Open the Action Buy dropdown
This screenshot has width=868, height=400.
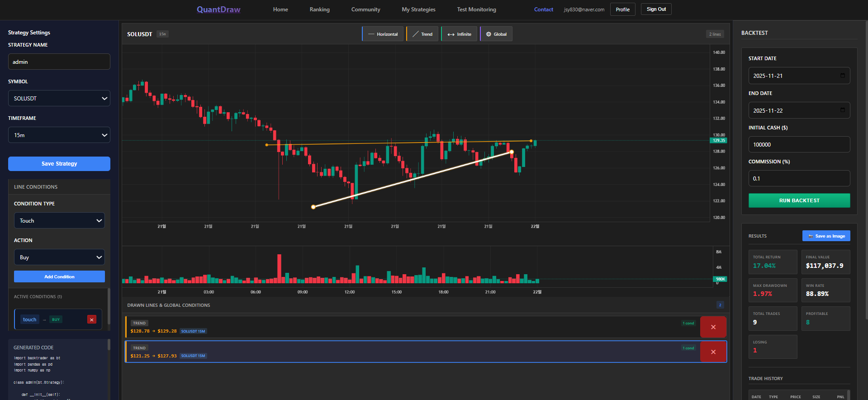[59, 257]
